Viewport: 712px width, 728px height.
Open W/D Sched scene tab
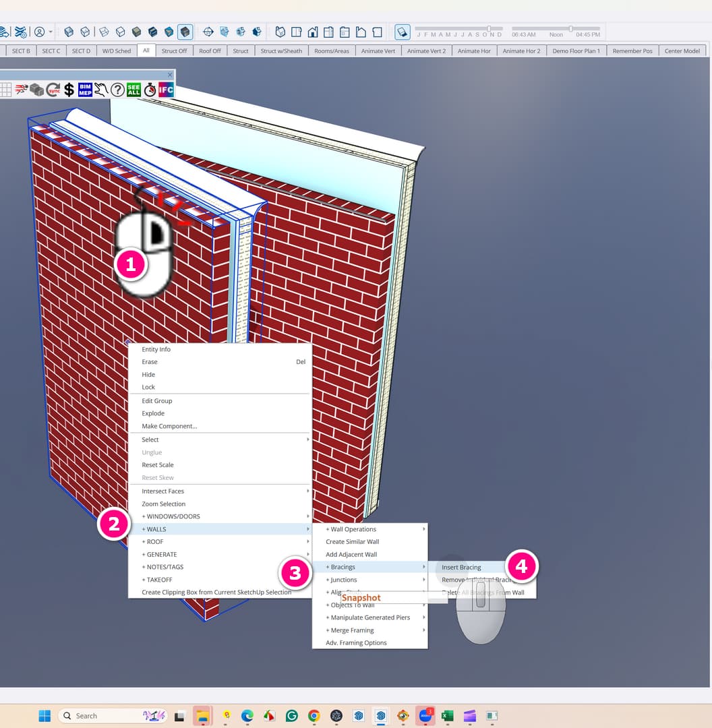pos(117,51)
